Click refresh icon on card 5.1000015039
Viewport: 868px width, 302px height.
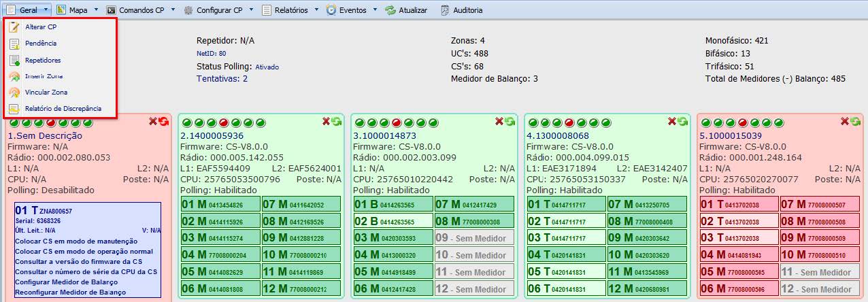[855, 121]
